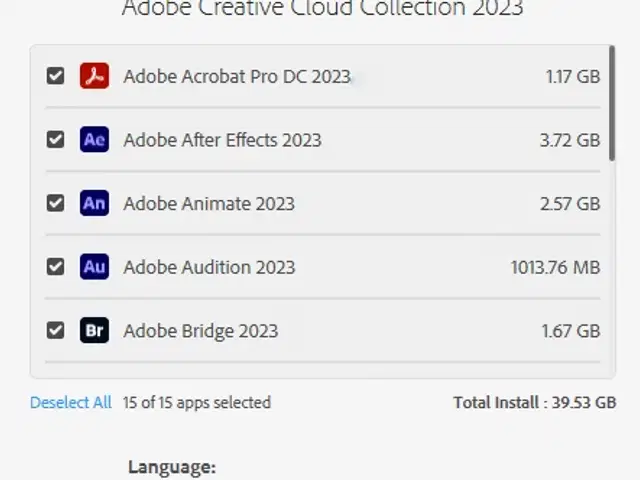Click the Total Install 39.53 GB text

(x=535, y=402)
